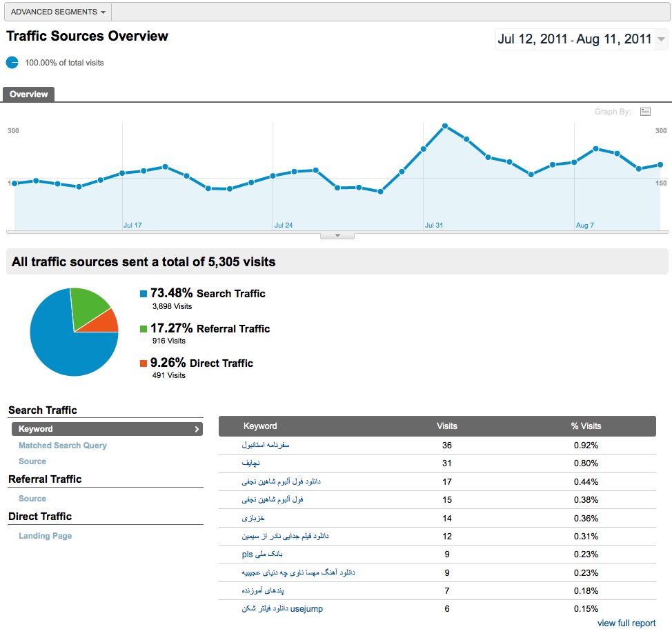Open Source under Search Traffic

tap(32, 461)
